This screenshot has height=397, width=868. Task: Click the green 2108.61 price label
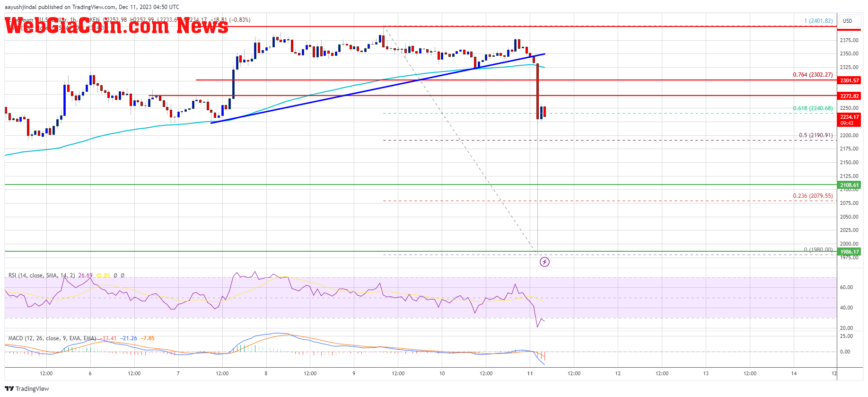coord(849,185)
